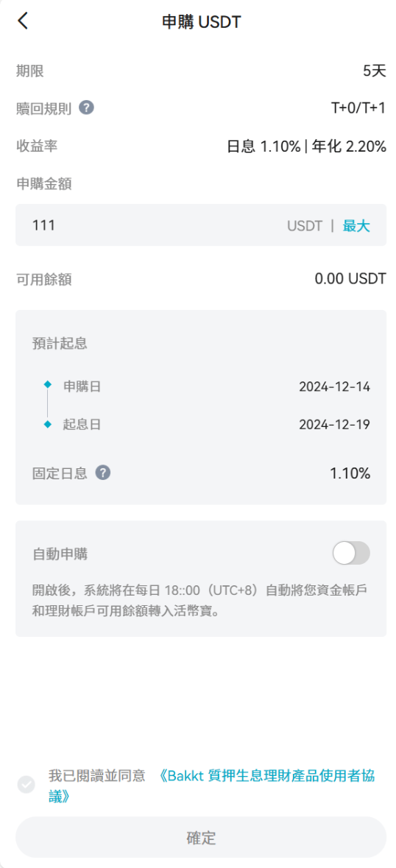Click the 申購日 diamond marker
Image resolution: width=396 pixels, height=868 pixels.
coord(48,384)
